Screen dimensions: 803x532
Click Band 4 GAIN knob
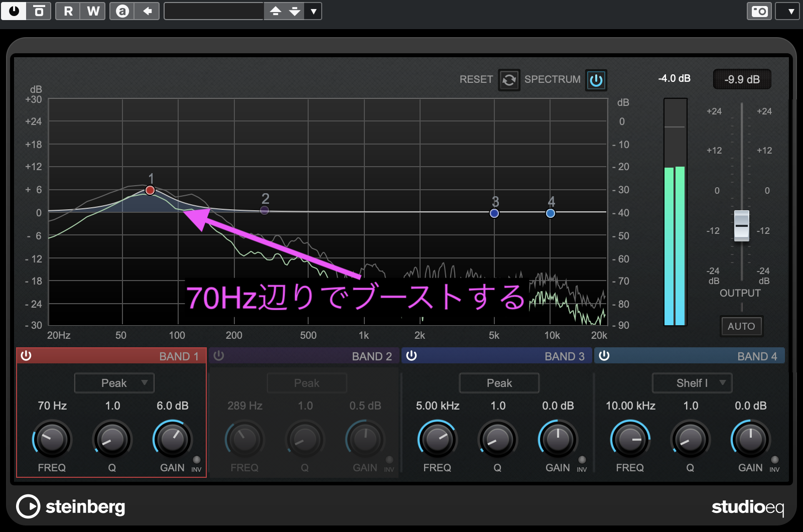750,440
